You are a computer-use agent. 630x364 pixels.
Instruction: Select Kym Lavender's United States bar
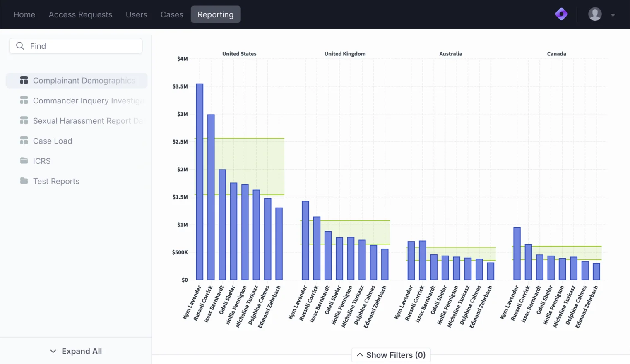[x=200, y=182]
